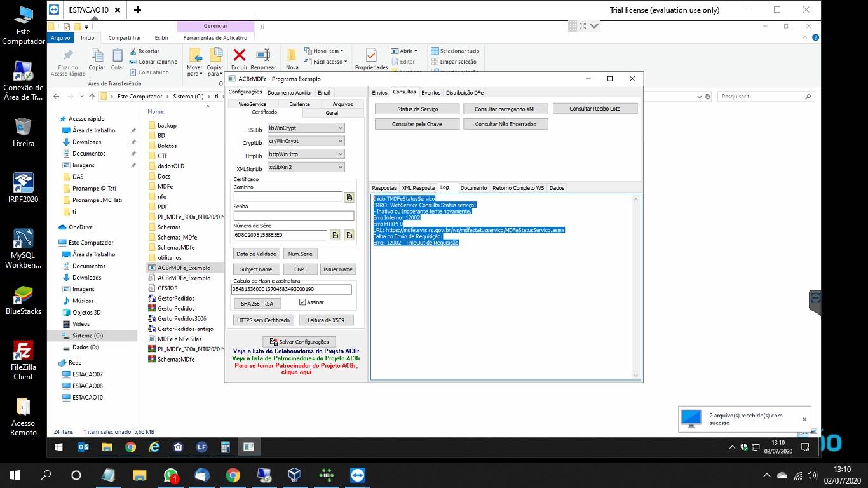
Task: Expand Abrir dropdown in Explorer ribbon
Action: (404, 51)
